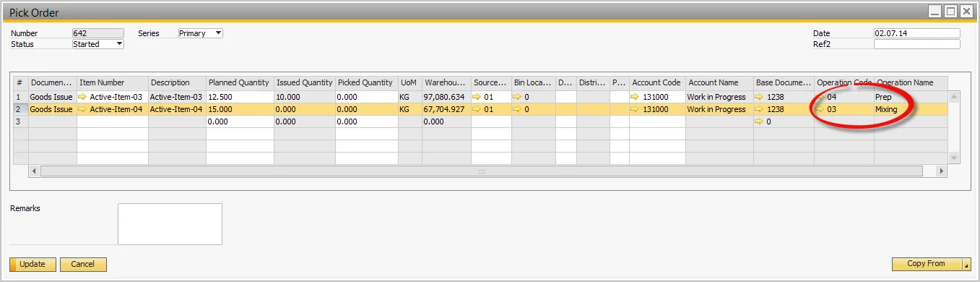
Task: Open link arrow for Active-Item-04
Action: click(x=82, y=109)
